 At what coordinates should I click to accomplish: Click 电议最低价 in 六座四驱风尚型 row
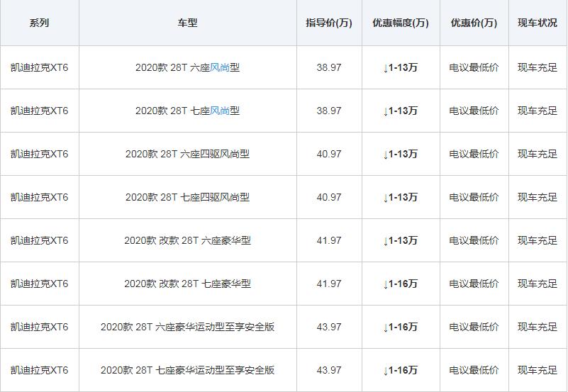coord(474,154)
